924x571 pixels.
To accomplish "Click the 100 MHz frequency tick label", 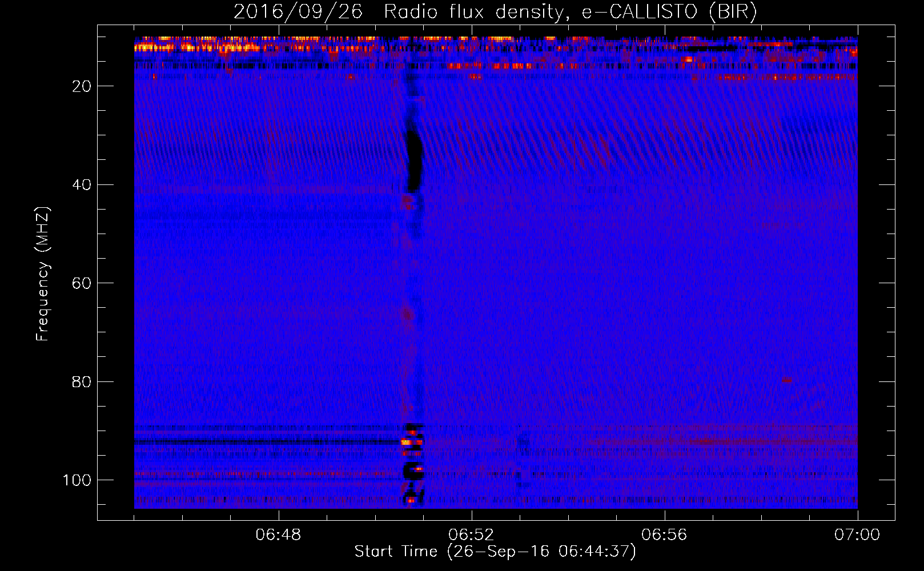I will 78,480.
